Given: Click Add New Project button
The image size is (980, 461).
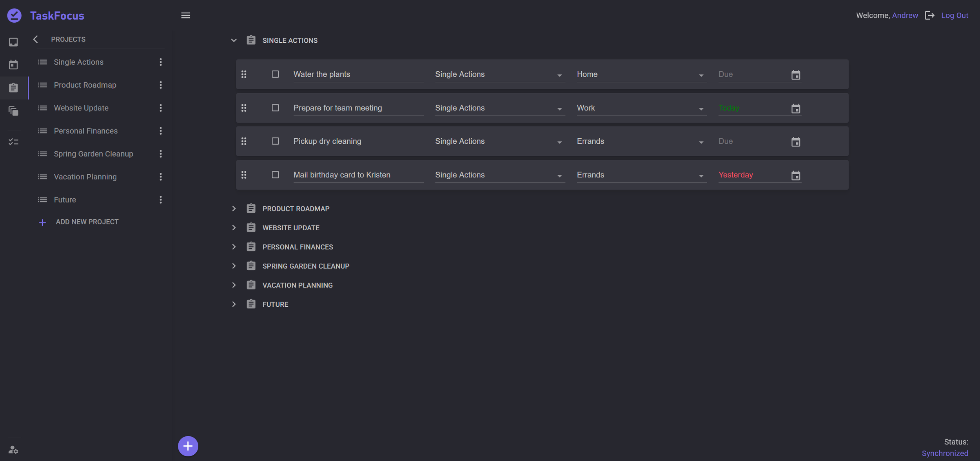Looking at the screenshot, I should 87,222.
